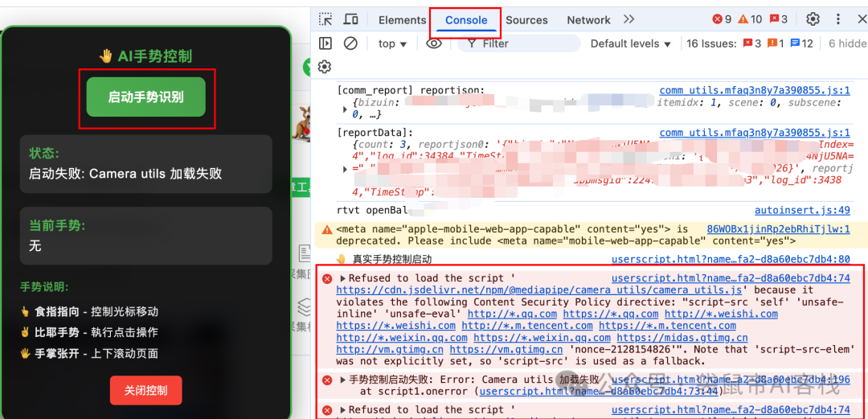The height and width of the screenshot is (419, 868).
Task: Open console settings gear below toolbar
Action: [x=325, y=67]
